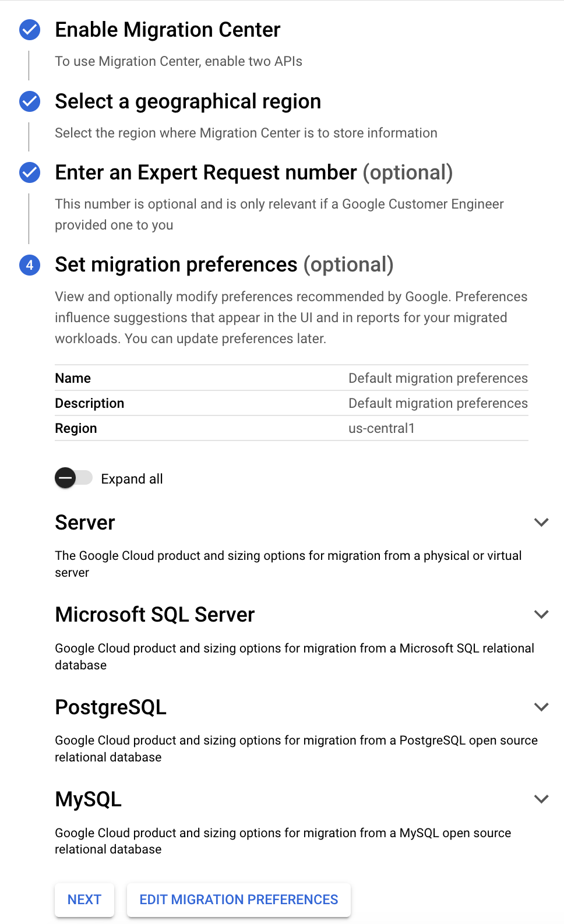Click the checkmark beside Select a geographical region
564x924 pixels.
tap(29, 101)
